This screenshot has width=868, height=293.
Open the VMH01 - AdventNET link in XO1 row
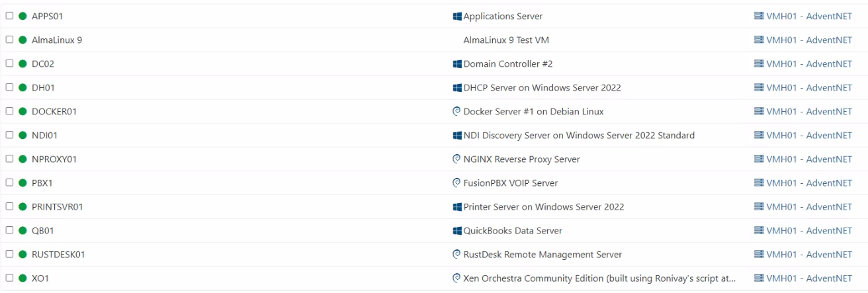803,278
